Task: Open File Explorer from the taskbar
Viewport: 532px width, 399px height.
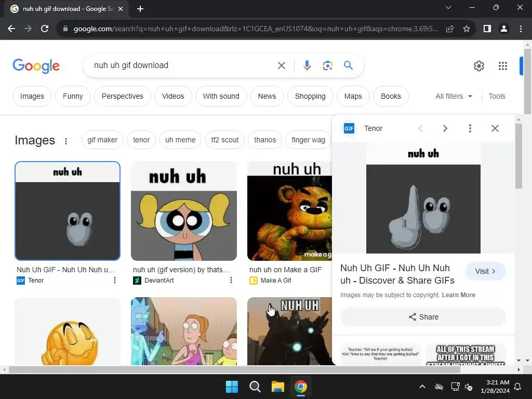Action: pos(277,387)
